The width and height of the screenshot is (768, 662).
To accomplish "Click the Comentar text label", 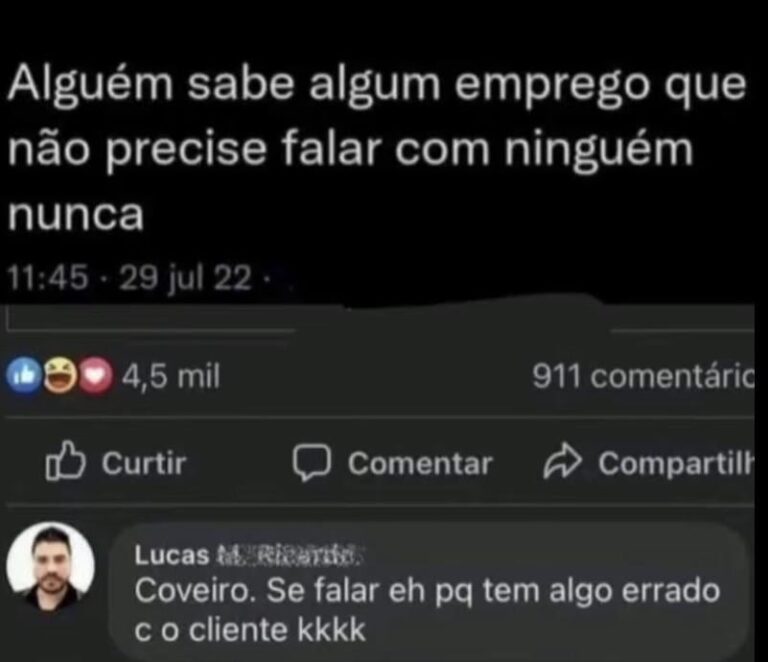I will [x=420, y=463].
